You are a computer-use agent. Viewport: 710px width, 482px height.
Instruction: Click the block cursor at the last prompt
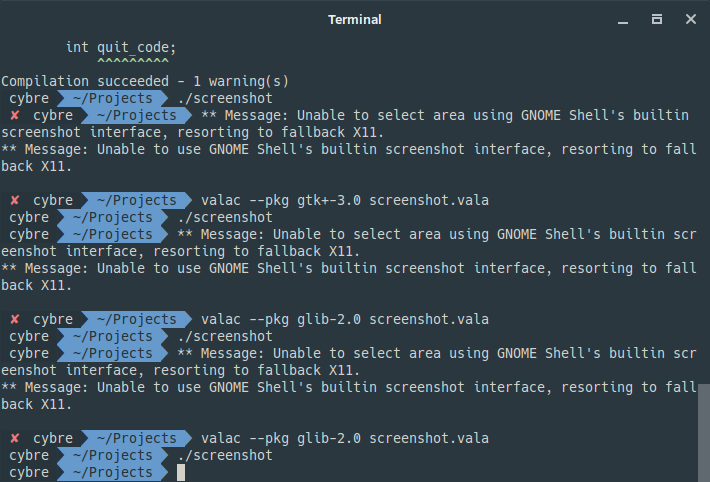[181, 472]
